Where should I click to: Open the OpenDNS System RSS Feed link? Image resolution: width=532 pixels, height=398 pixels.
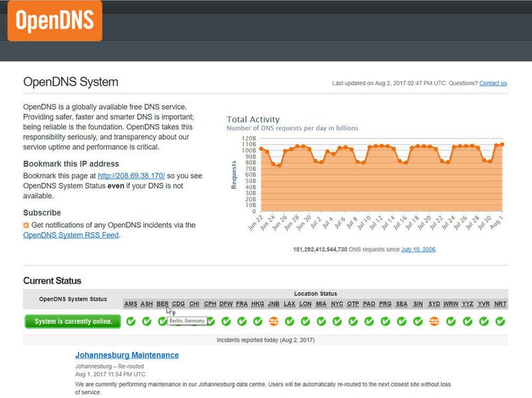71,235
